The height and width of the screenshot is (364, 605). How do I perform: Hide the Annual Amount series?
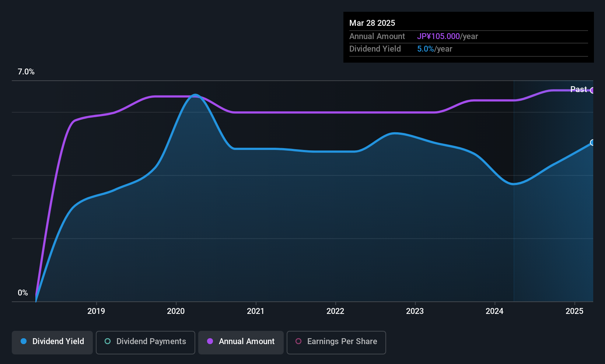coord(241,342)
